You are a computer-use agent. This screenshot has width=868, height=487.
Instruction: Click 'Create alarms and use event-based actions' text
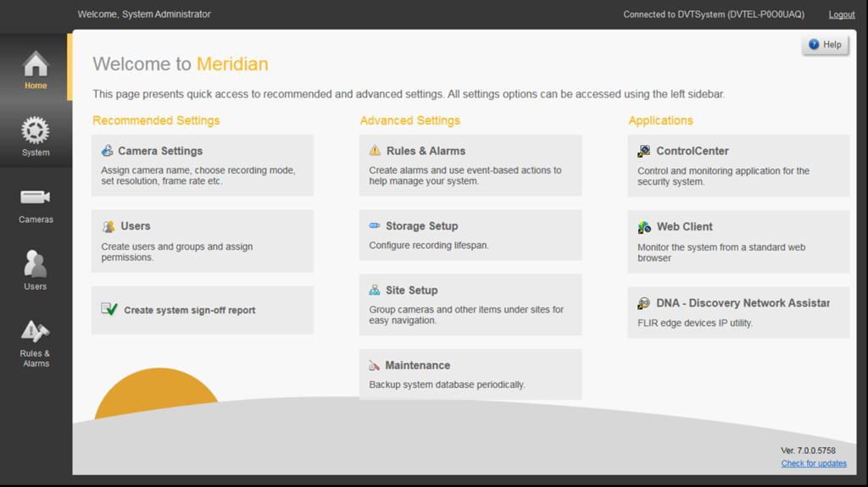pyautogui.click(x=465, y=175)
